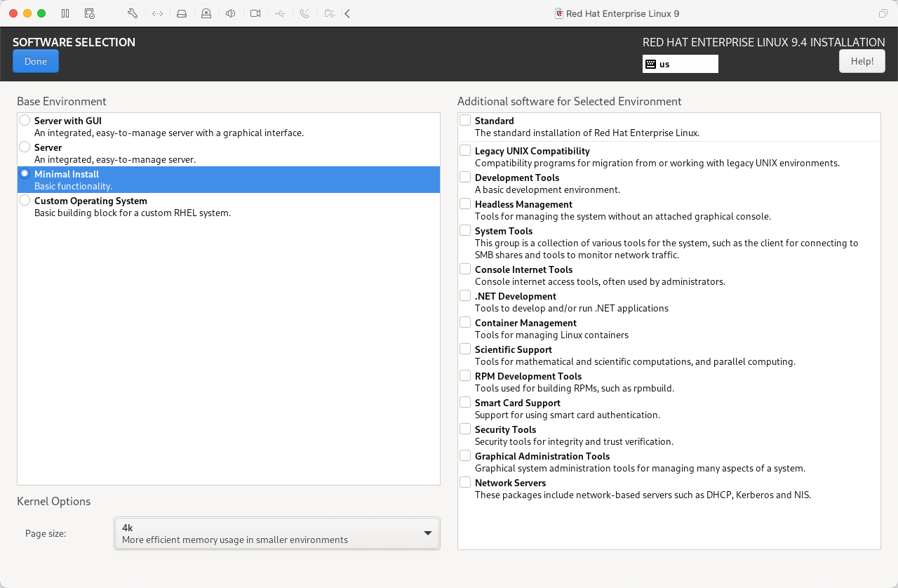This screenshot has width=898, height=588.
Task: Click the network adapter arrows icon
Action: pyautogui.click(x=157, y=13)
